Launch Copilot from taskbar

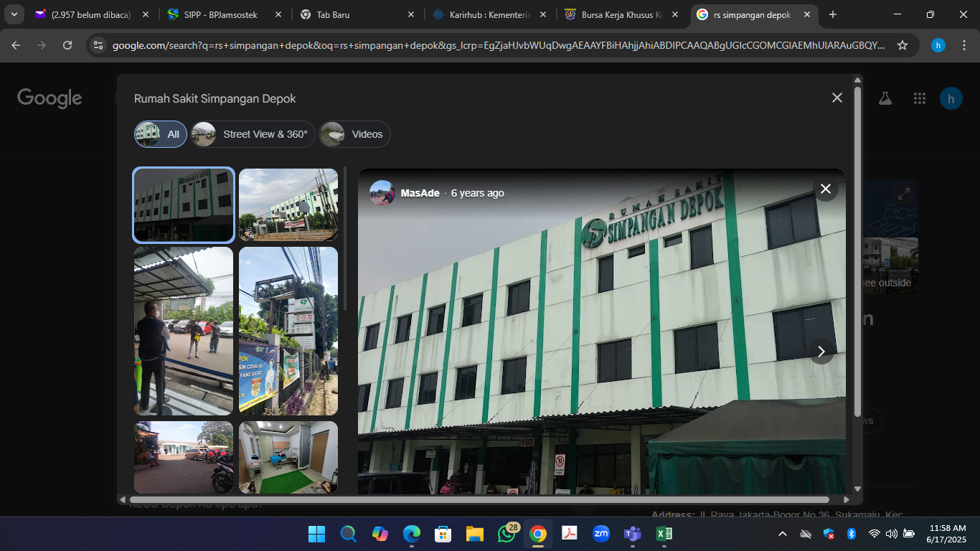(x=380, y=534)
